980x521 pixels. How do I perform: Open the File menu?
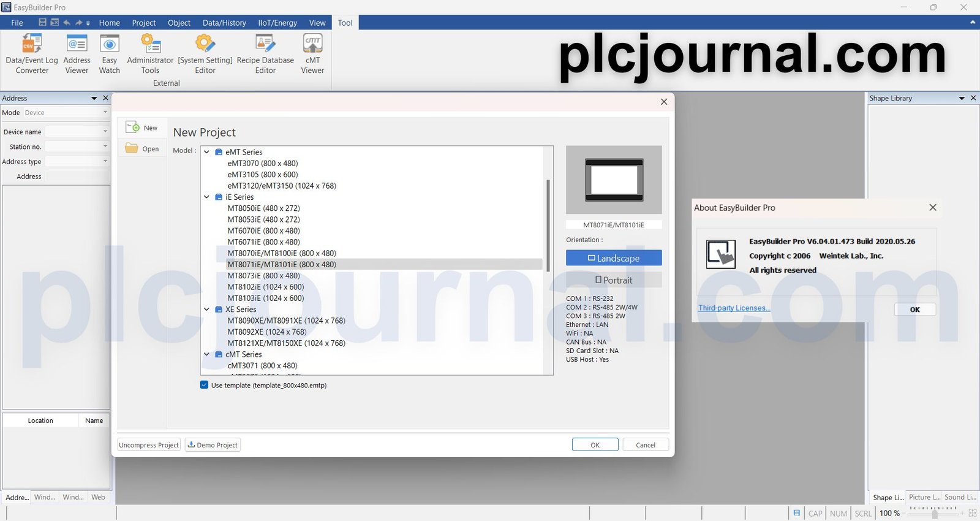(x=17, y=23)
